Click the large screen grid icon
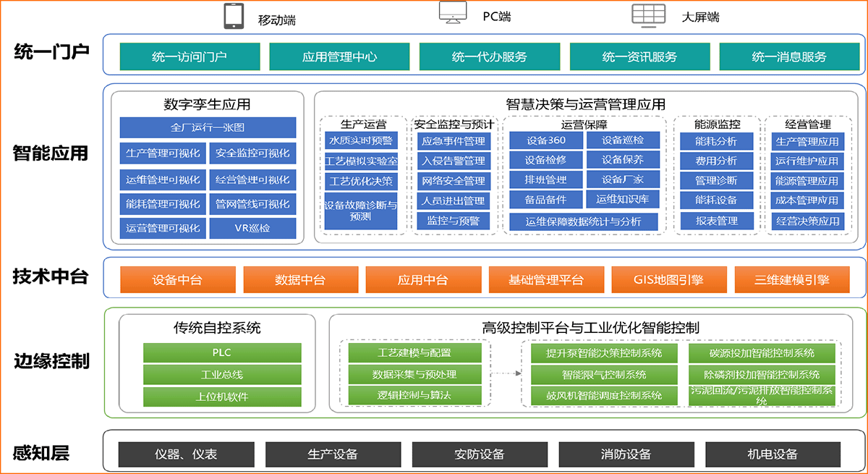 click(x=647, y=15)
